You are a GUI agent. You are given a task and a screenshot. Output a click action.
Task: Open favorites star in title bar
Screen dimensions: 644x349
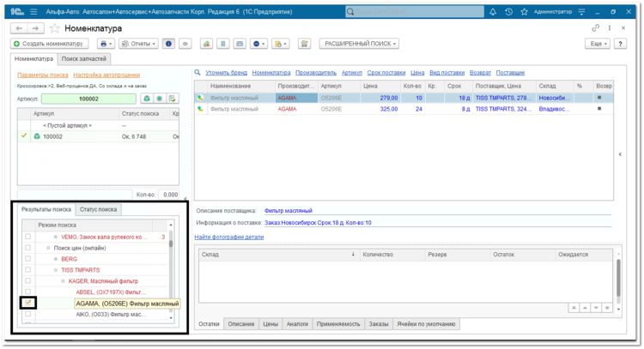click(x=524, y=12)
